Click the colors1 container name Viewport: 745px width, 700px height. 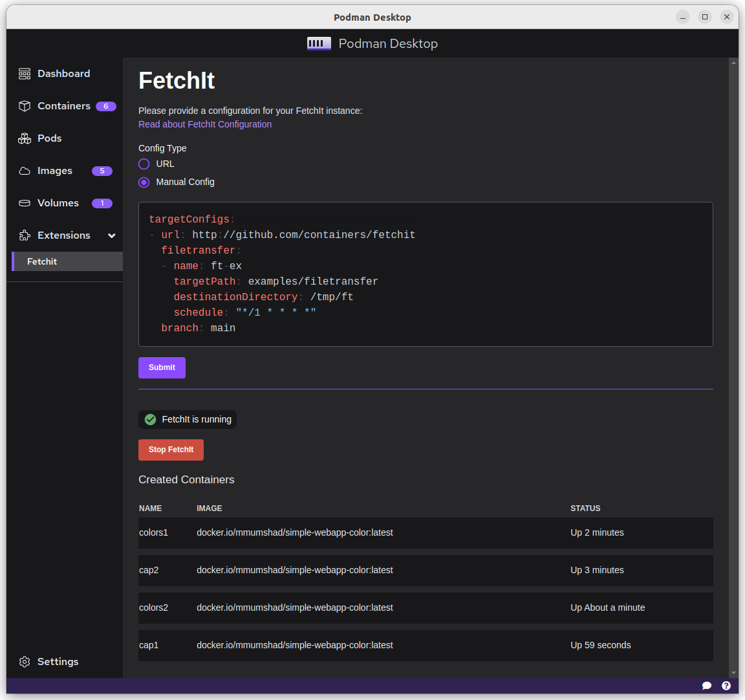153,532
